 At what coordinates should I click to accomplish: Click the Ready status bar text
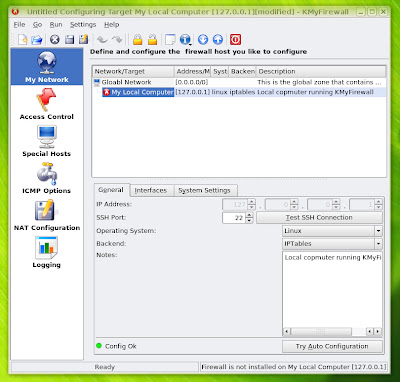105,367
